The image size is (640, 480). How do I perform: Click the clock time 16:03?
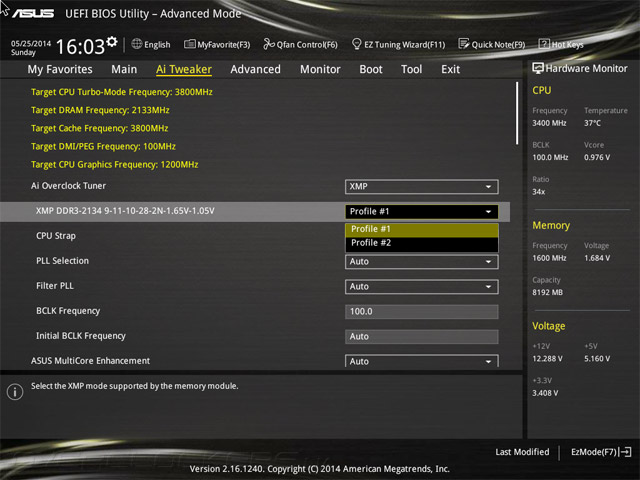click(80, 46)
